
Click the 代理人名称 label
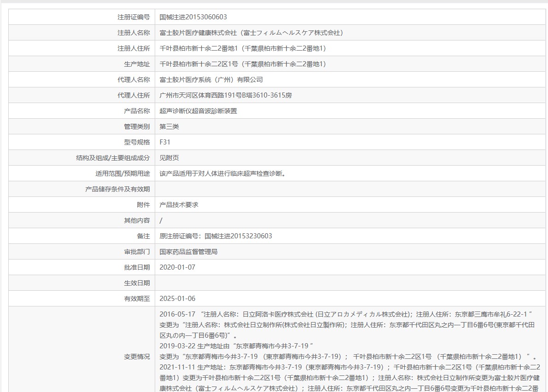[x=134, y=80]
